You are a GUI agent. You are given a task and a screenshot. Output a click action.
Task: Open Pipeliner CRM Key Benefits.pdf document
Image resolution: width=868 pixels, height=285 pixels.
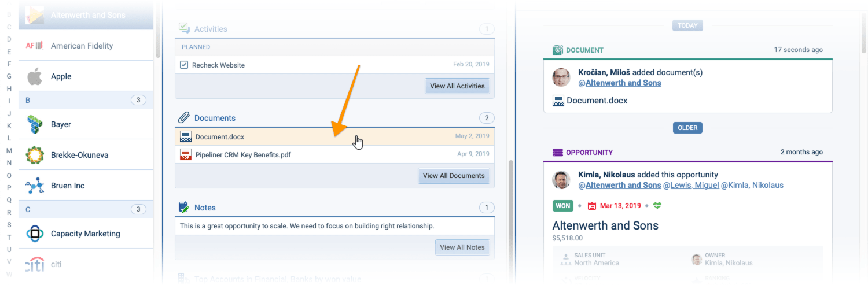[243, 154]
